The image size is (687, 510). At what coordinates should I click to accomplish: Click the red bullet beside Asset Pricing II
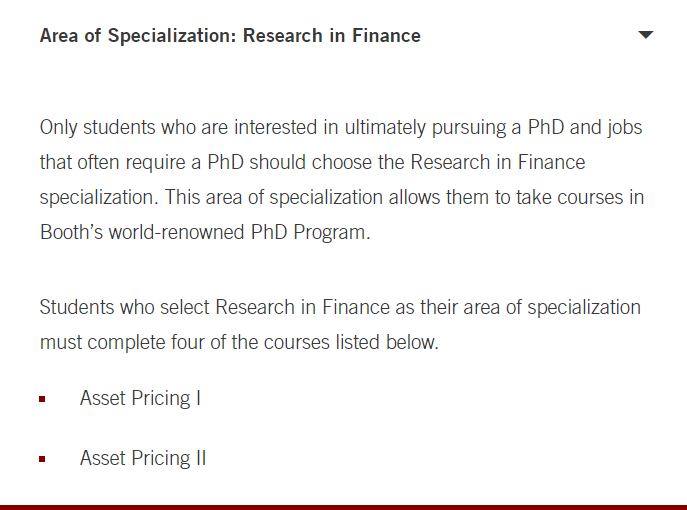point(42,459)
